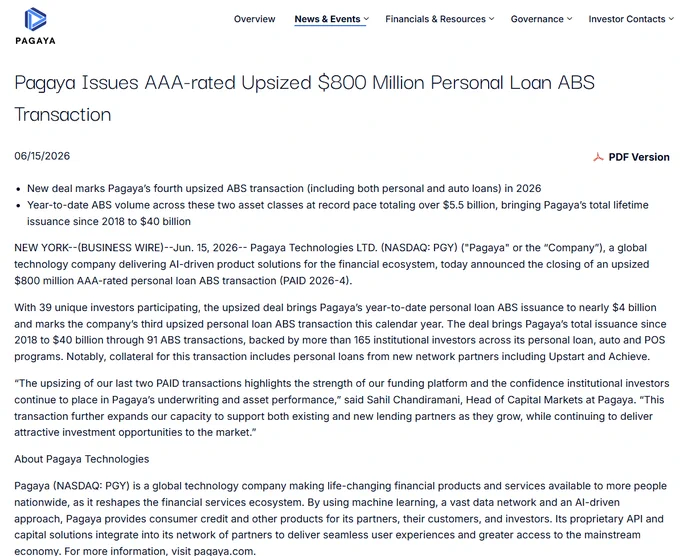
Task: Click the name Sahil Chandiramani in the quote
Action: pos(413,400)
